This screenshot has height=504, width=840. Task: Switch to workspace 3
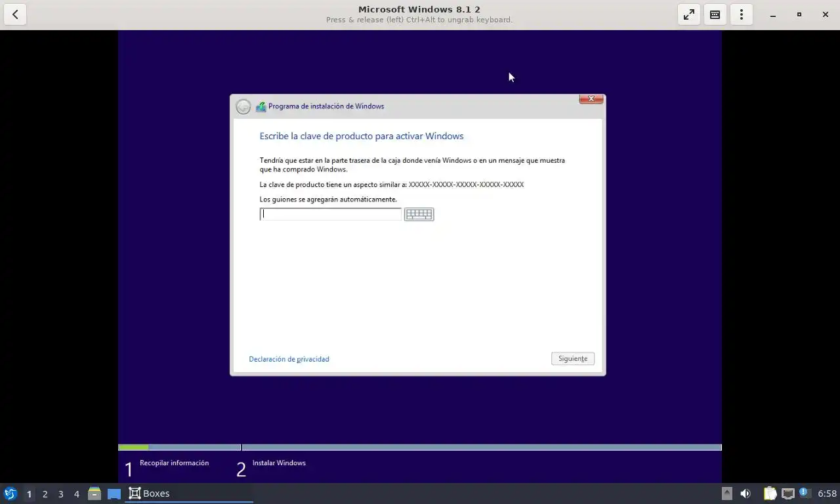tap(60, 493)
